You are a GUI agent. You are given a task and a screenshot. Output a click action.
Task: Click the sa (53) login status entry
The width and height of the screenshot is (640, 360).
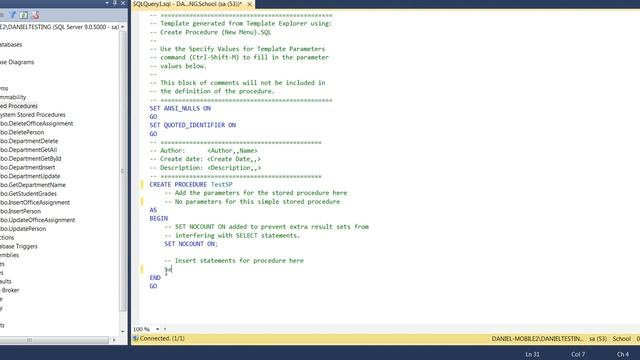tap(598, 339)
